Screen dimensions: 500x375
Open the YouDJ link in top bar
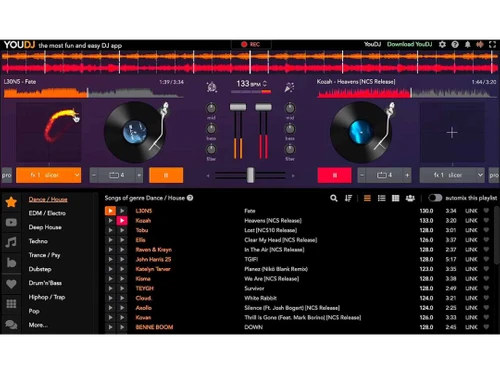pos(372,44)
